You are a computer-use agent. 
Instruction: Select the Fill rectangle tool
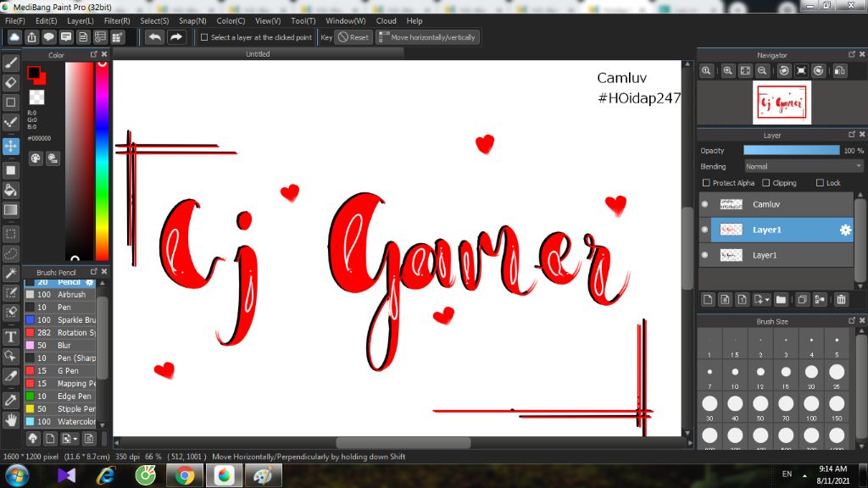pyautogui.click(x=10, y=170)
